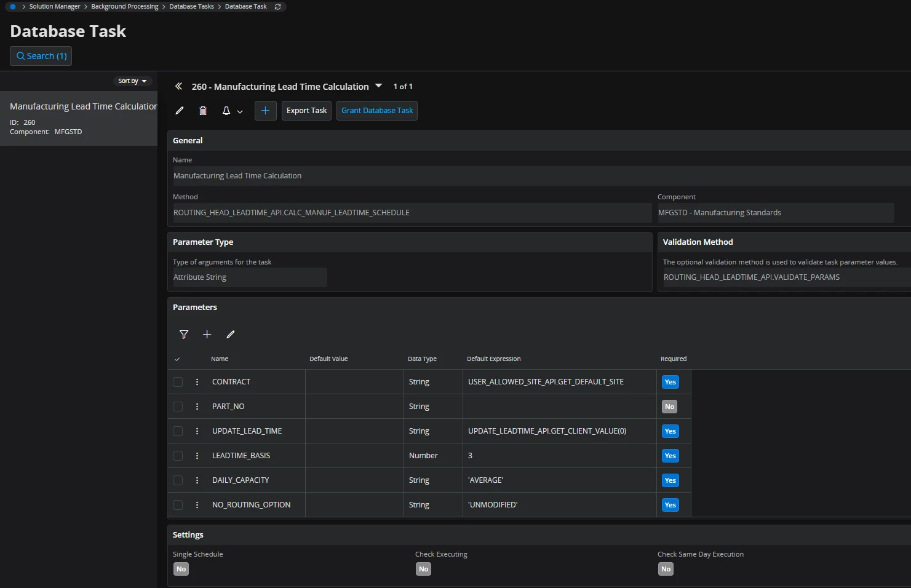The image size is (911, 588).
Task: Add a parameter row with the plus icon
Action: [x=207, y=335]
